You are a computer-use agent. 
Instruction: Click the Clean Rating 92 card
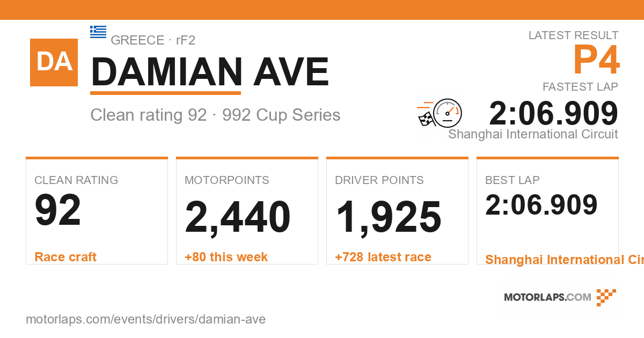pyautogui.click(x=97, y=211)
